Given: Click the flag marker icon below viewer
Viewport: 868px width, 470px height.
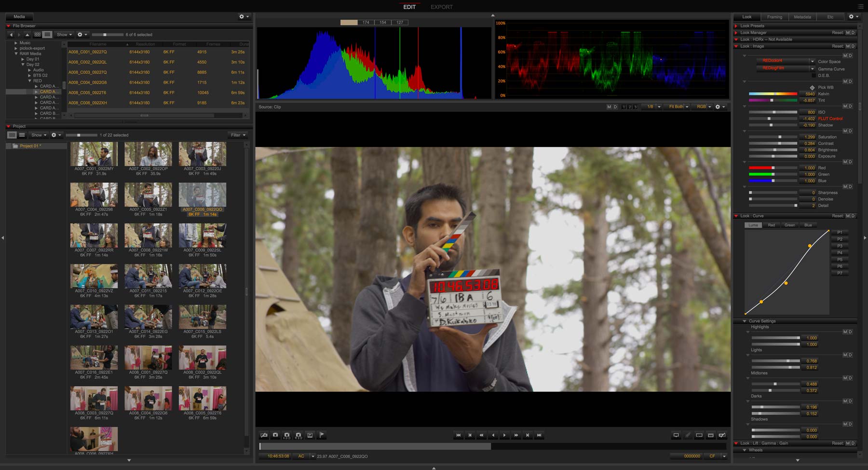Looking at the screenshot, I should 322,435.
